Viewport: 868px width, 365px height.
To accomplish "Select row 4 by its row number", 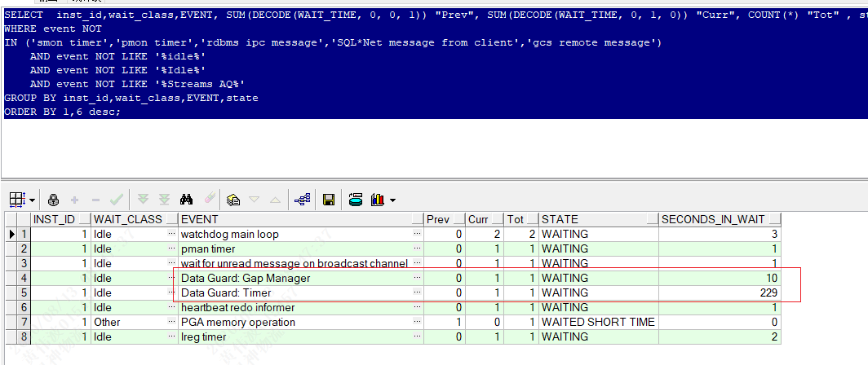I will (24, 279).
